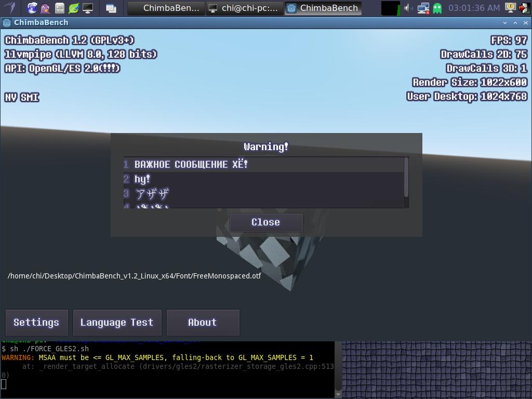Open the About button
The height and width of the screenshot is (399, 532).
(x=203, y=322)
